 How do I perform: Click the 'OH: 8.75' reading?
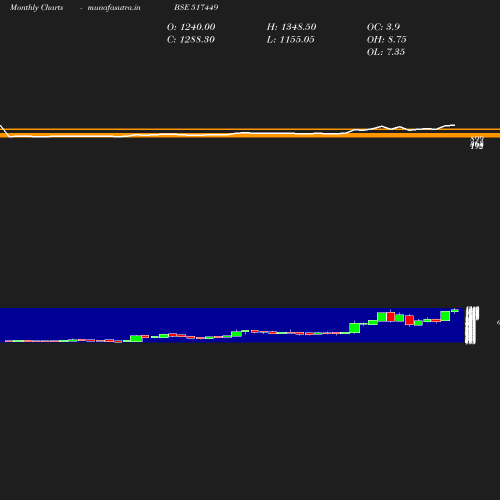point(387,40)
